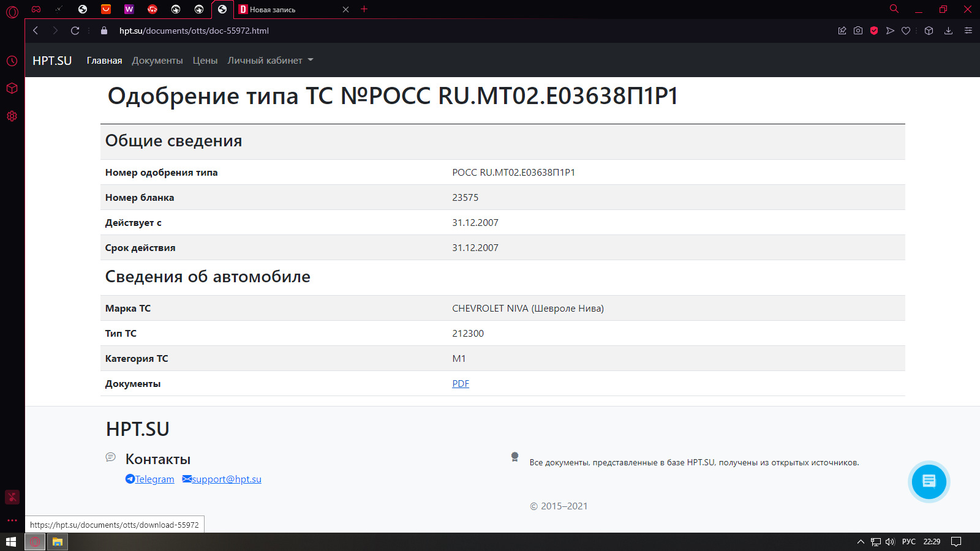Click the support@hpt.su email link
Screen dimensions: 980x551
click(222, 479)
